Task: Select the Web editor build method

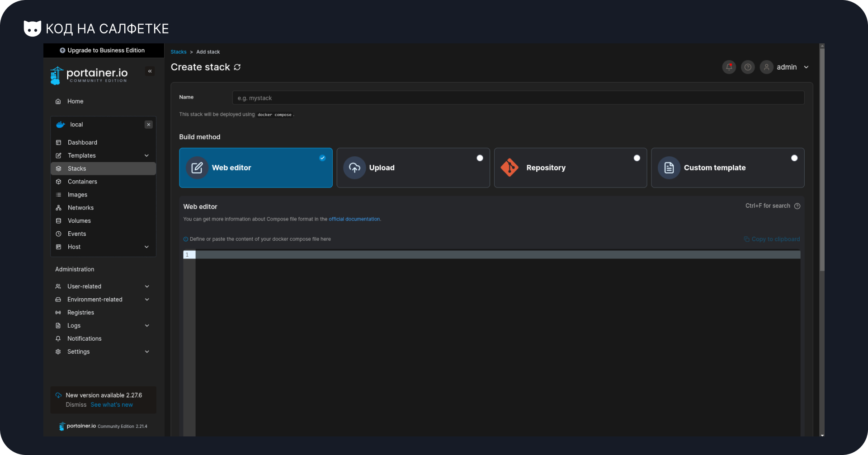Action: [256, 168]
